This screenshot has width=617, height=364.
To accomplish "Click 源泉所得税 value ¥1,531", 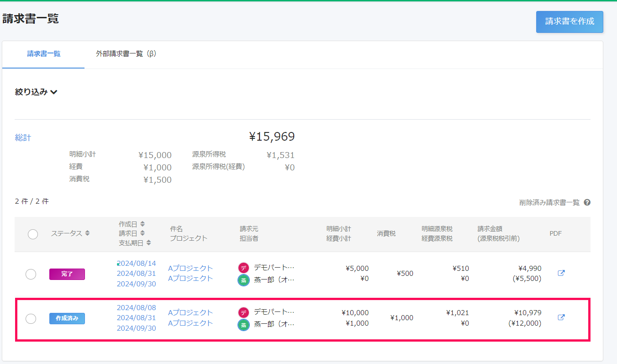I will (280, 155).
